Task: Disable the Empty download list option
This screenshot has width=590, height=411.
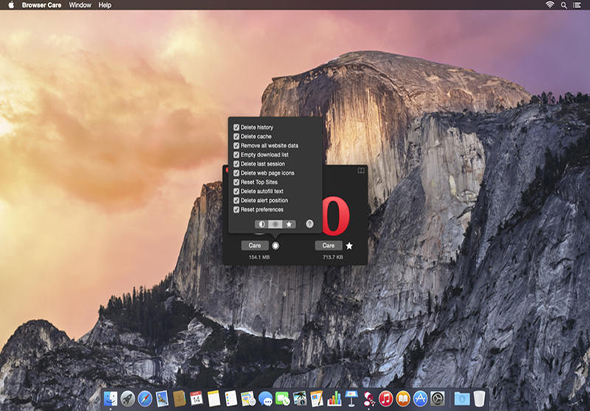Action: coord(236,155)
